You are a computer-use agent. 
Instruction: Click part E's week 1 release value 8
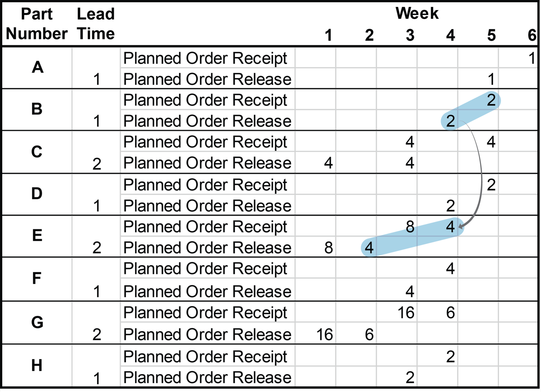pos(328,248)
